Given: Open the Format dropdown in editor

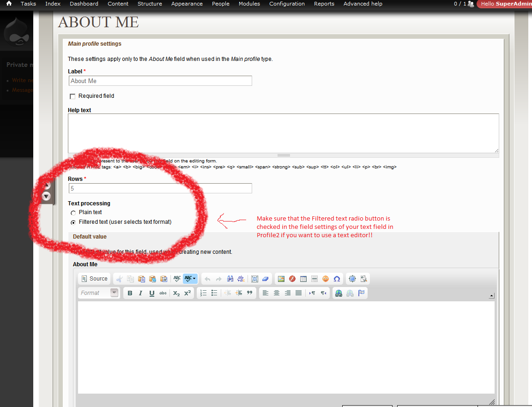Looking at the screenshot, I should coord(98,293).
